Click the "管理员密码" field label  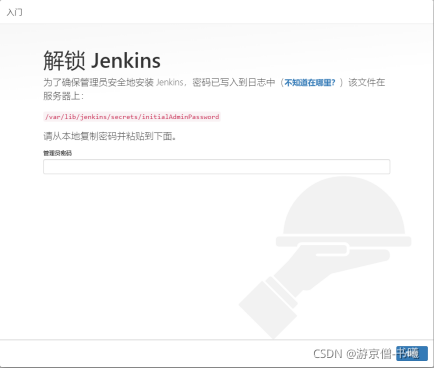click(57, 153)
